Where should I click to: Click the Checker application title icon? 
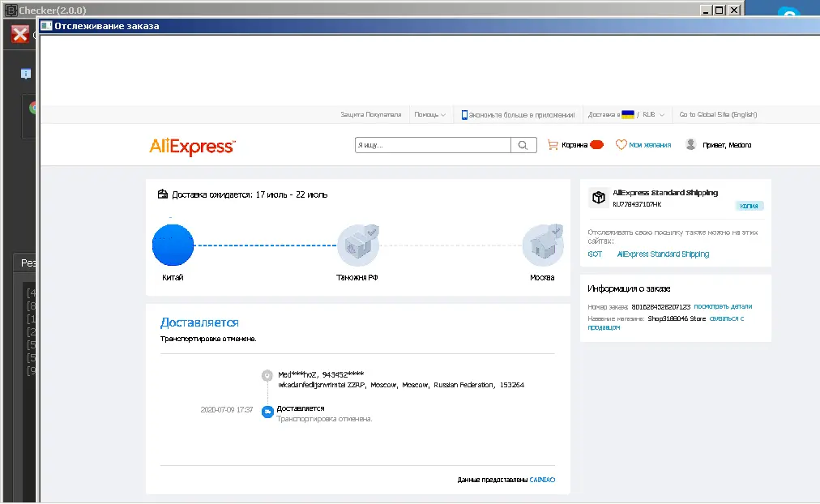(x=11, y=10)
